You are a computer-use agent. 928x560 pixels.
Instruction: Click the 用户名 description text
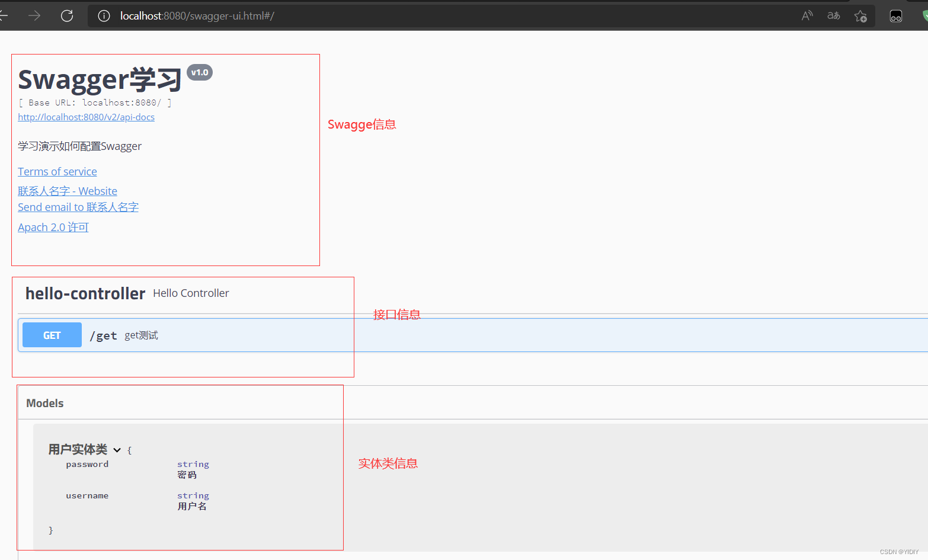192,506
